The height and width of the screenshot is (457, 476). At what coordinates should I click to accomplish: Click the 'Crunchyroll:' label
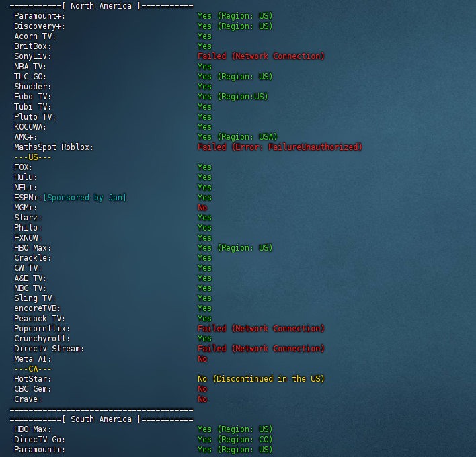(x=42, y=339)
